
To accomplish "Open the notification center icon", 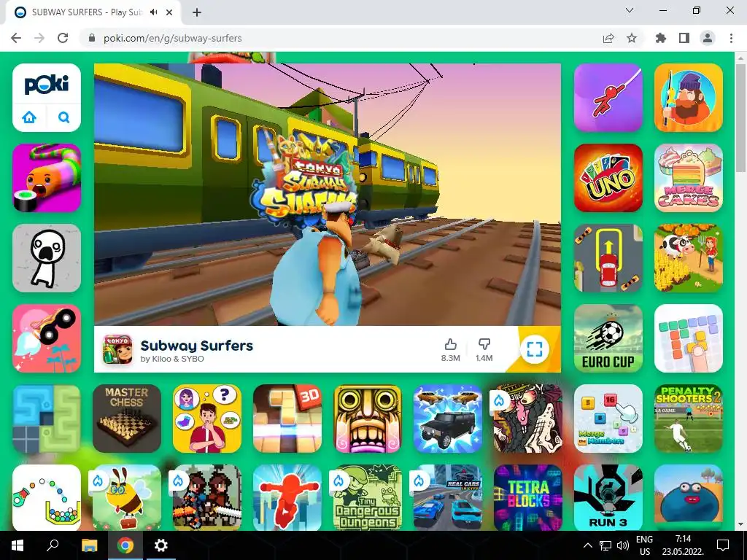I will [723, 545].
